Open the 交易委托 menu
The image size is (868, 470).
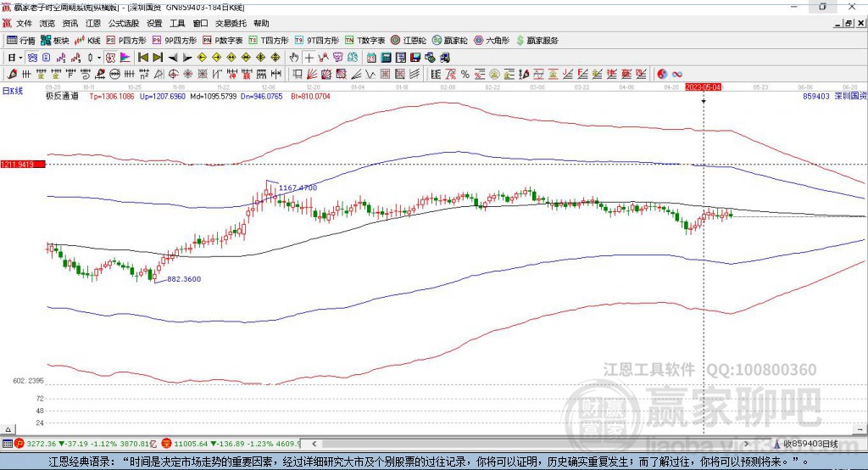click(231, 23)
